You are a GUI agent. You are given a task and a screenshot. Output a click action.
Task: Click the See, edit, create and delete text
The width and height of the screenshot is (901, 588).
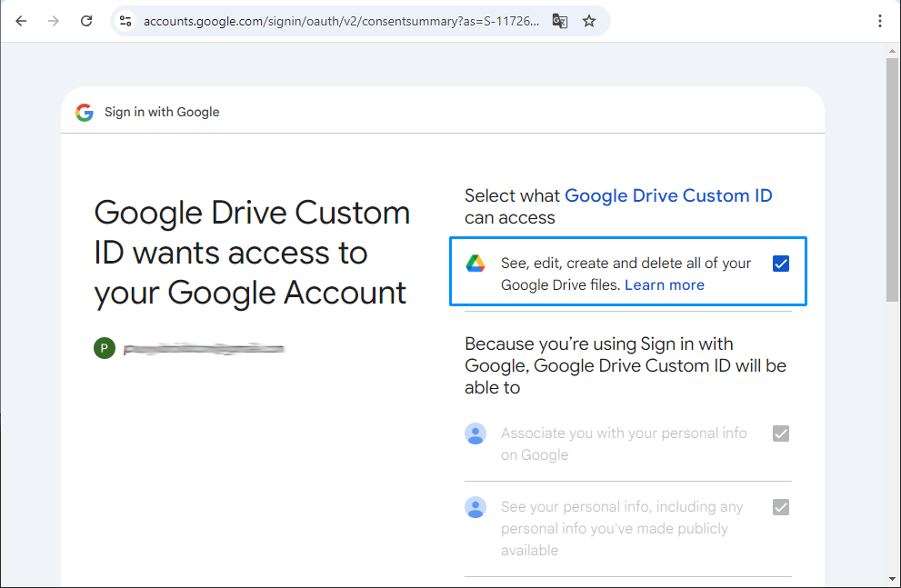point(626,274)
